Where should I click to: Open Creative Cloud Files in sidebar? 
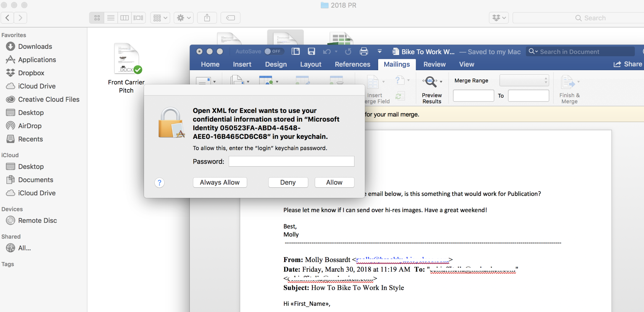[x=49, y=99]
